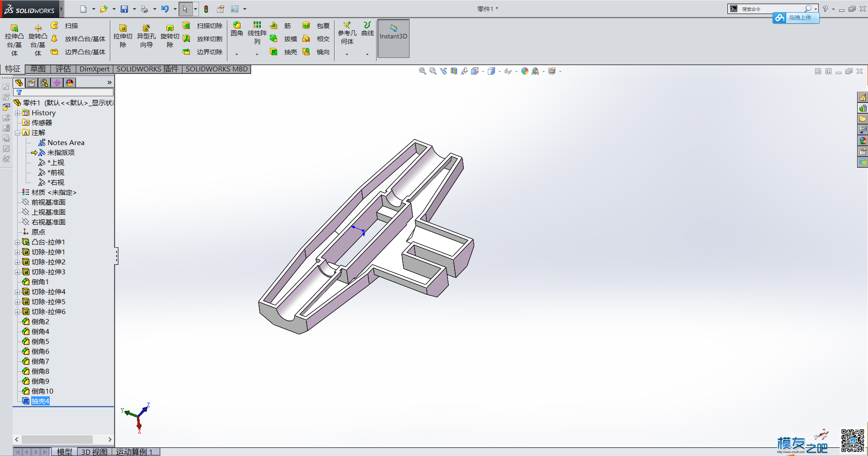Click the search commands field
This screenshot has width=868, height=456.
pos(773,9)
